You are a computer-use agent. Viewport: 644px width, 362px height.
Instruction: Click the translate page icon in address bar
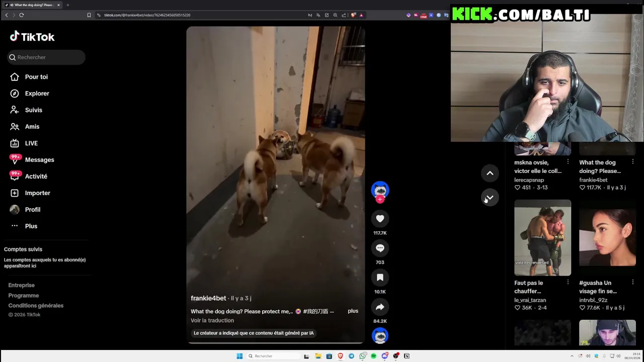(318, 15)
